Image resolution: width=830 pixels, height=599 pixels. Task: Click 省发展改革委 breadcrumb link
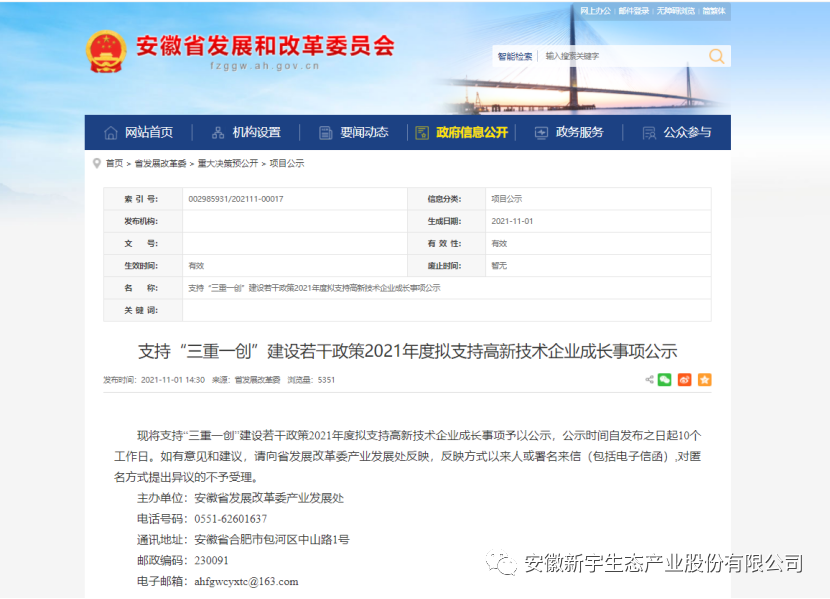coord(160,163)
